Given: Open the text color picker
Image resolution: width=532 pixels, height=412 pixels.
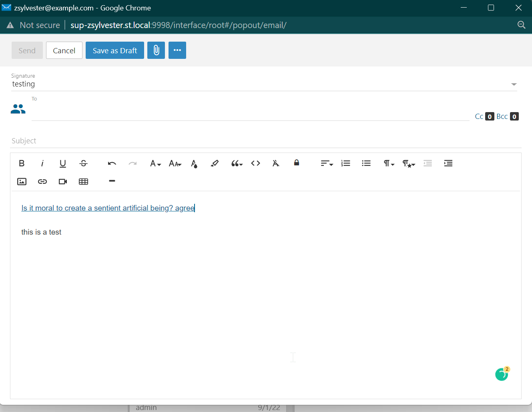Looking at the screenshot, I should pos(194,164).
